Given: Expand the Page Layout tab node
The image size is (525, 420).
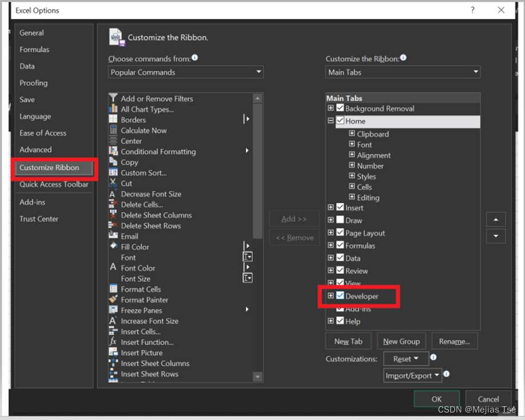Looking at the screenshot, I should click(x=331, y=232).
